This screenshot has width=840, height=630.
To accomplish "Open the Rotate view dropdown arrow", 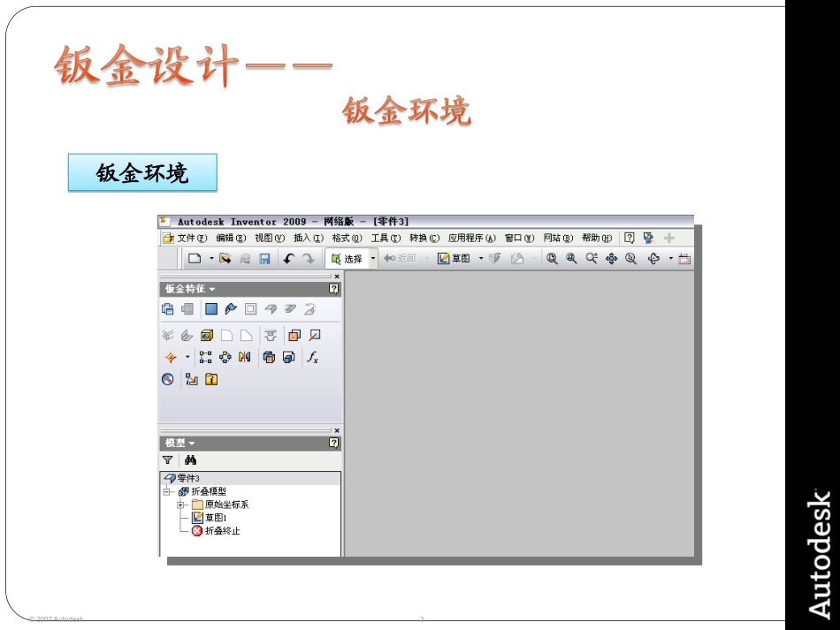I will coord(670,259).
